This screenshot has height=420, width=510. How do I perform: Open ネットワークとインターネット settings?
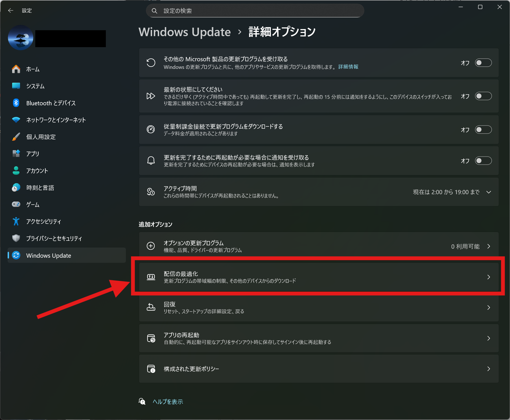coord(67,120)
